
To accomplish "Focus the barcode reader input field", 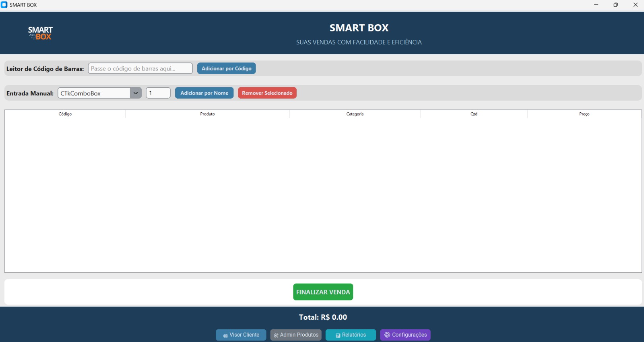I will click(x=140, y=68).
